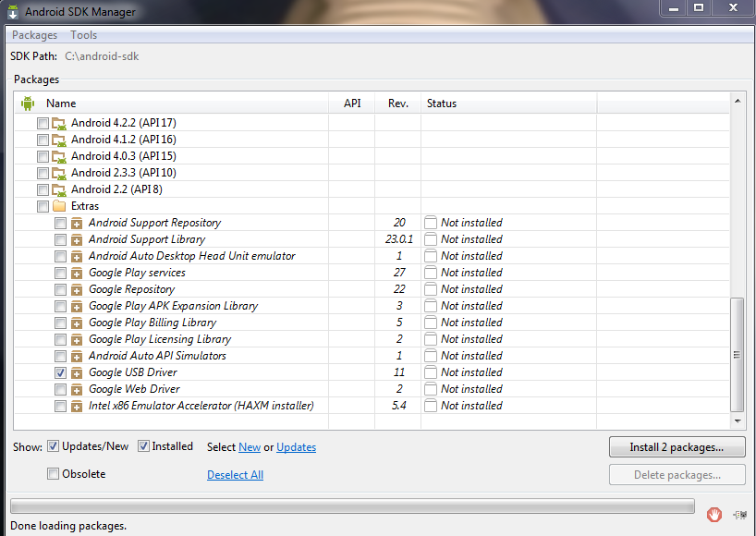Click the vertical scrollbar thumb
The width and height of the screenshot is (756, 536).
tap(737, 355)
